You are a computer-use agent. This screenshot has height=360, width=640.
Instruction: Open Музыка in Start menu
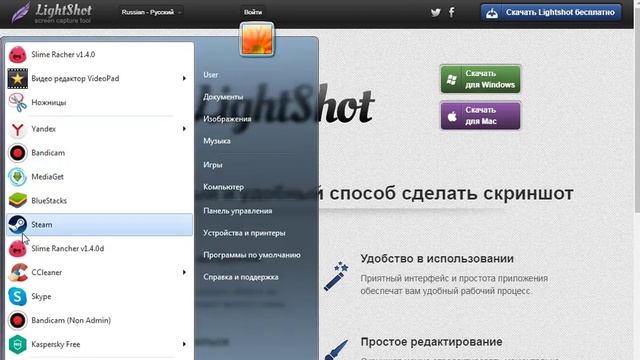click(x=217, y=141)
